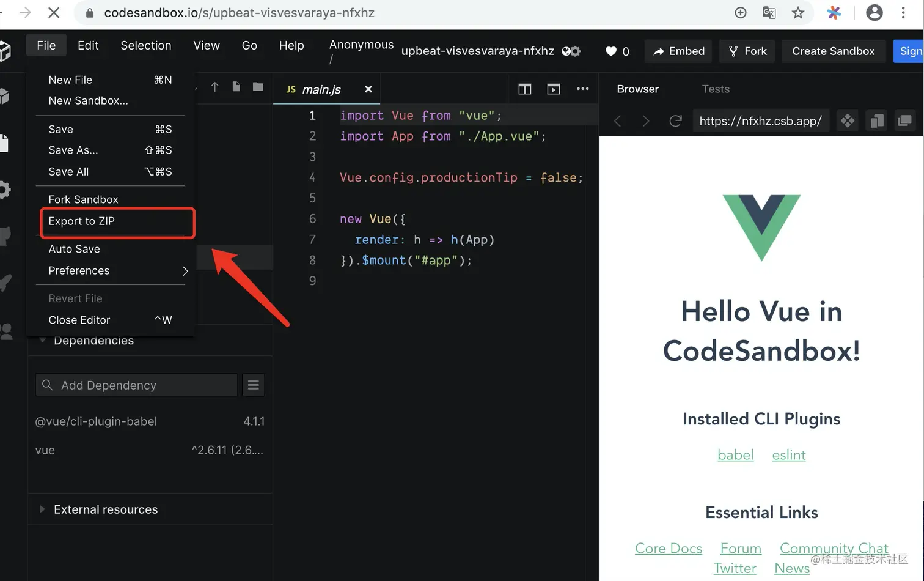924x581 pixels.
Task: Go back in the preview browser
Action: point(617,121)
